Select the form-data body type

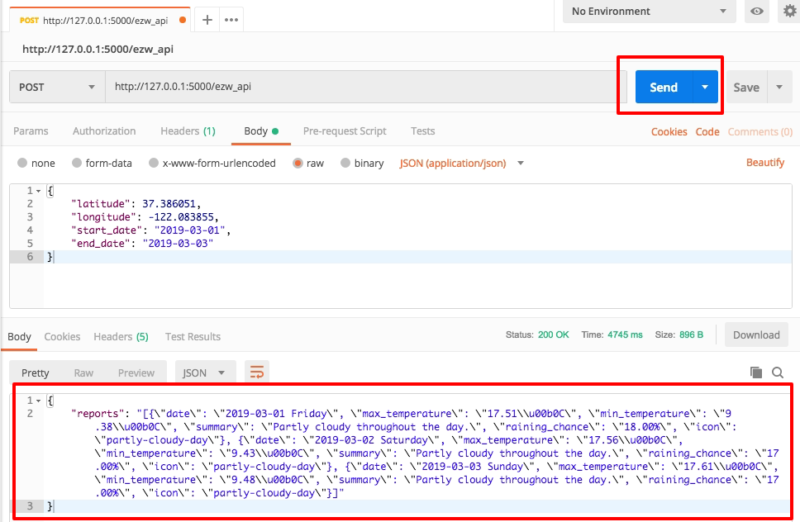[77, 163]
